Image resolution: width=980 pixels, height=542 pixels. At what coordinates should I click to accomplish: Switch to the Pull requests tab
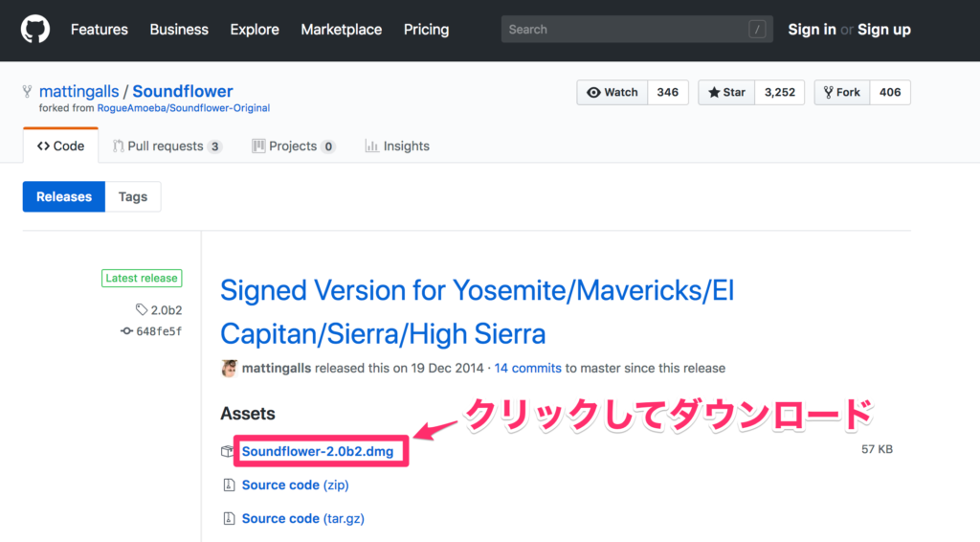(167, 147)
